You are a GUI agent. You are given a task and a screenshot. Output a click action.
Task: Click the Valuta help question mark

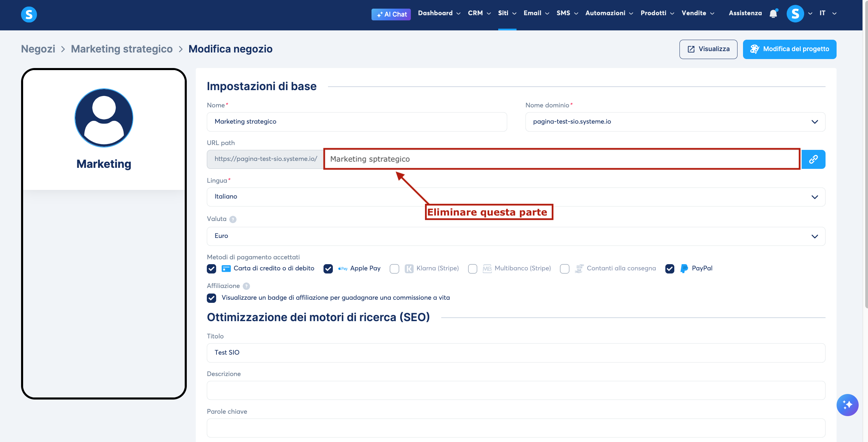coord(233,219)
